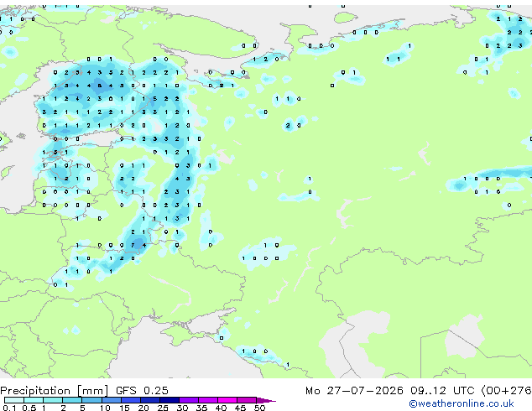
Task: Pick the legend swatch between 2 and 5
Action: click(x=72, y=400)
